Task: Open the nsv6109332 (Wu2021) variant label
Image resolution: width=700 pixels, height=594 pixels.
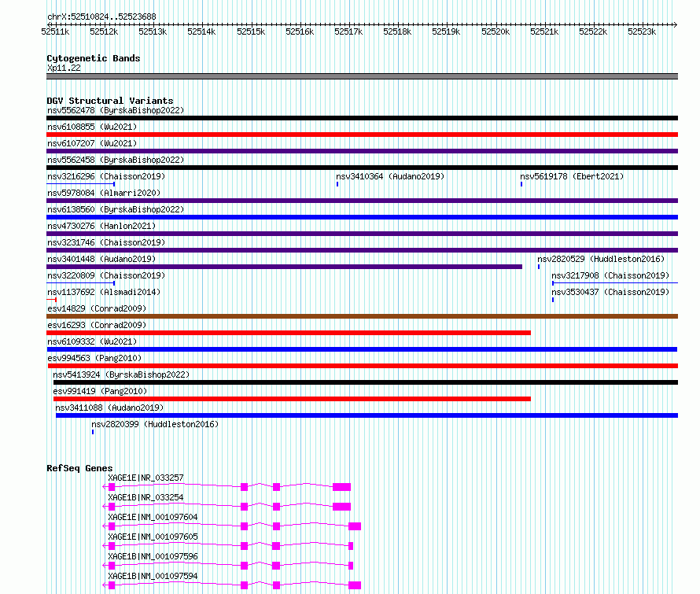Action: tap(92, 341)
